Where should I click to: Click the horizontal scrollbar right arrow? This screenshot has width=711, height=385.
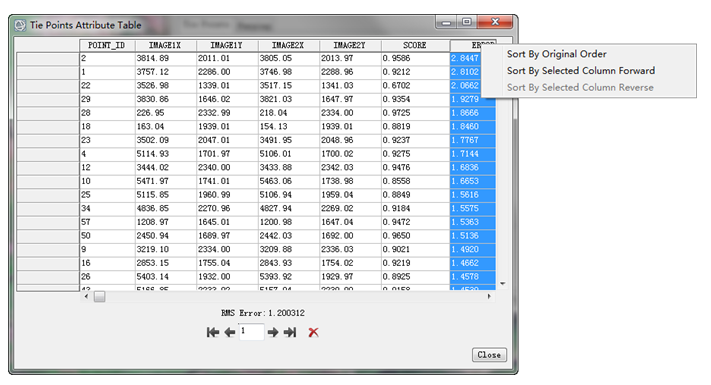[x=489, y=297]
